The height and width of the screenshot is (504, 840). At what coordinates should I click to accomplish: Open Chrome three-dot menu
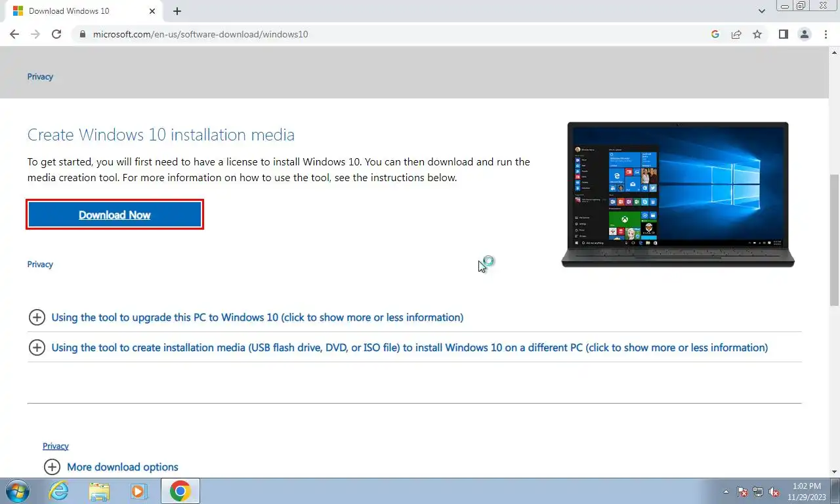[x=826, y=34]
